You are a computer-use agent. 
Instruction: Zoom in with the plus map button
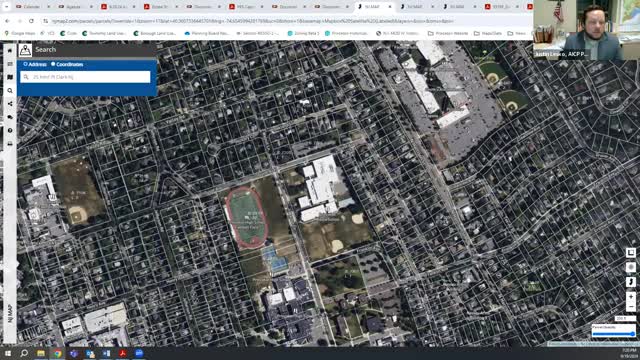(x=631, y=297)
